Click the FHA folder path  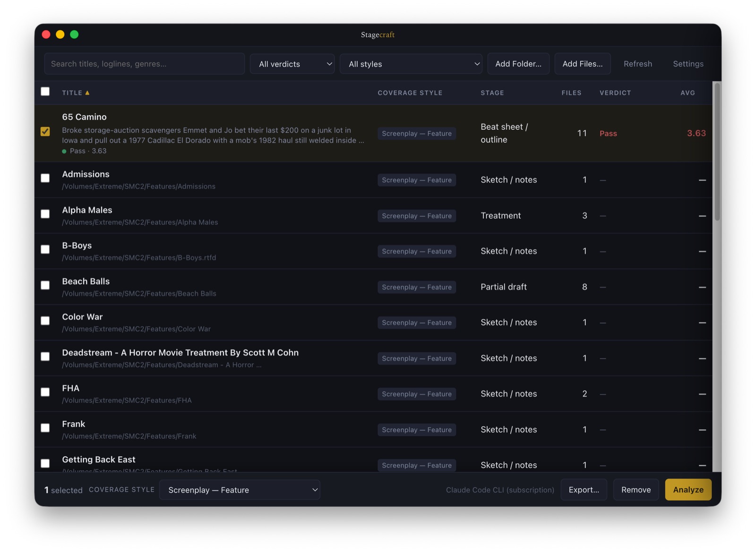[x=127, y=400]
